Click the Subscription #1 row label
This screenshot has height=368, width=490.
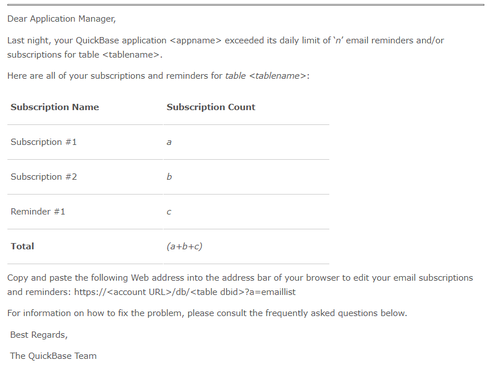[x=44, y=142]
